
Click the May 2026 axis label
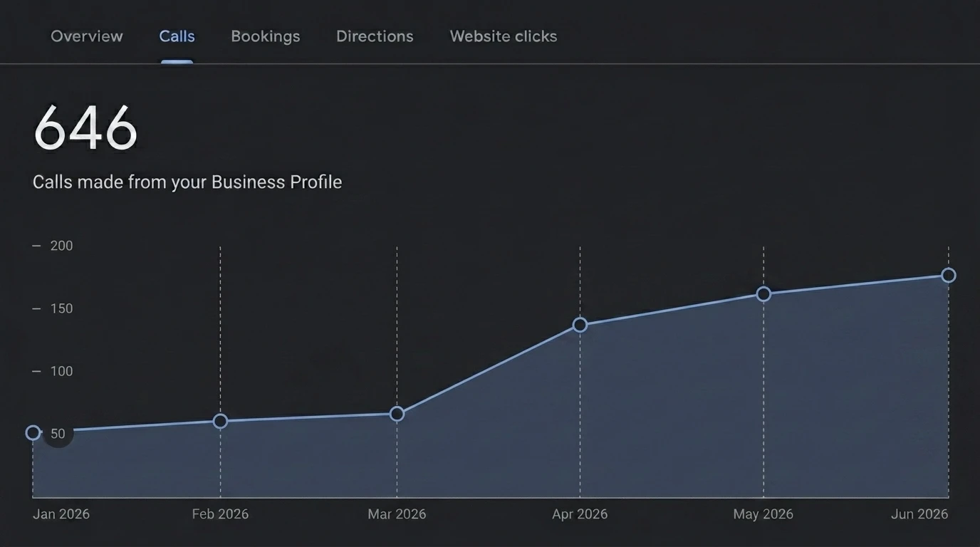763,514
